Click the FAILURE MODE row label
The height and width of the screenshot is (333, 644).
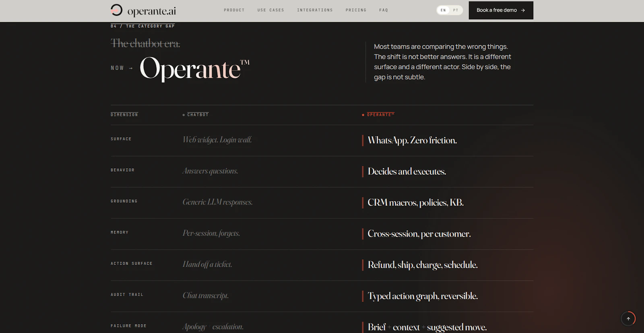click(x=129, y=326)
